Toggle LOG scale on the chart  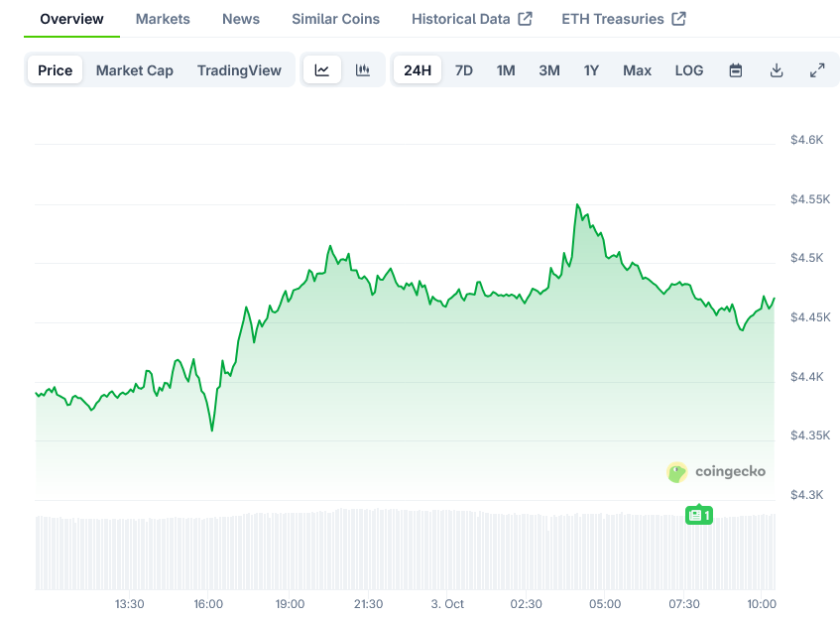(x=688, y=69)
